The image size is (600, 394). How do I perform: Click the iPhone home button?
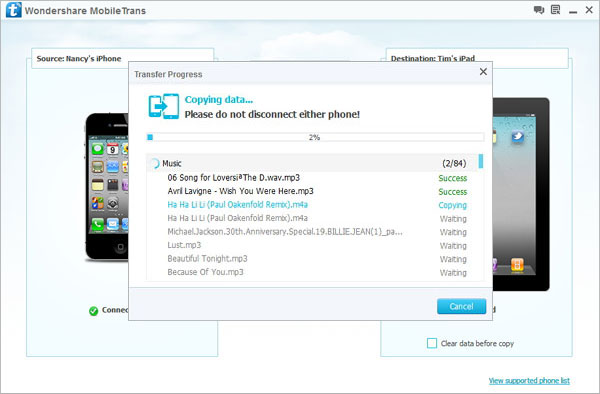tap(120, 247)
